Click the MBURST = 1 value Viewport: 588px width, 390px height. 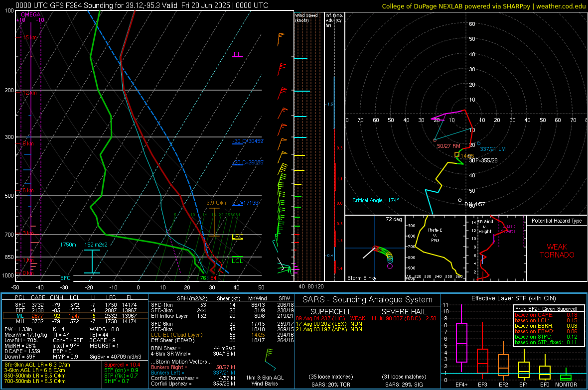coord(104,346)
